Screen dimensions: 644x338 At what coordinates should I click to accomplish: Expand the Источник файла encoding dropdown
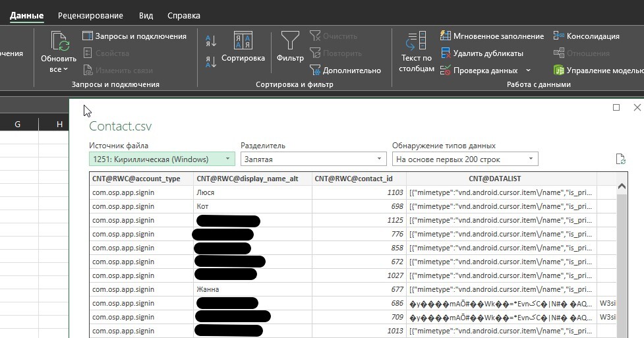click(161, 159)
